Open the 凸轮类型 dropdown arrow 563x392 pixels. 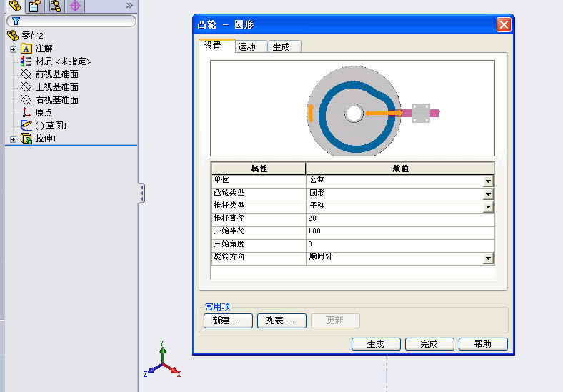coord(488,194)
